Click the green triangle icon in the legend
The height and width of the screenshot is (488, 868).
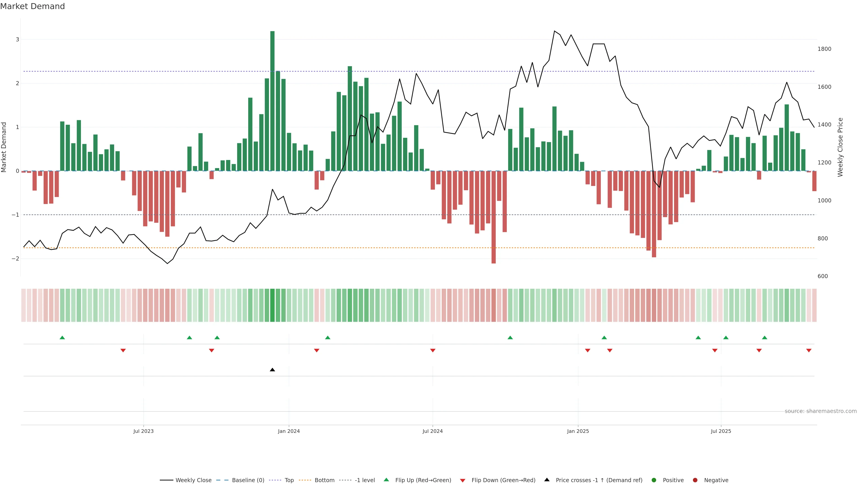[386, 480]
